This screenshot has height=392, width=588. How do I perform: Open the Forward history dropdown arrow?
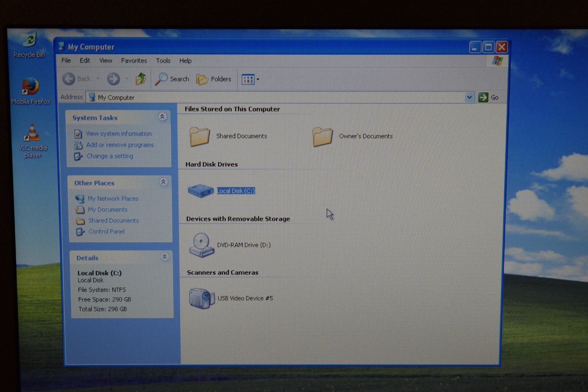127,79
